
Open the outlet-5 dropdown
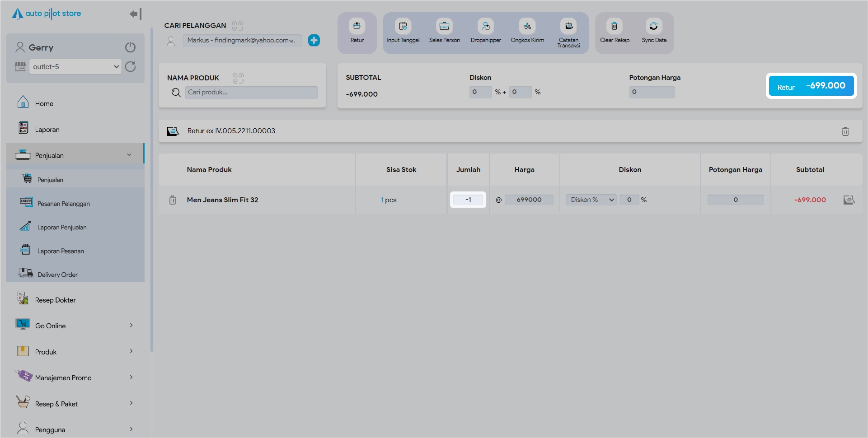click(75, 67)
